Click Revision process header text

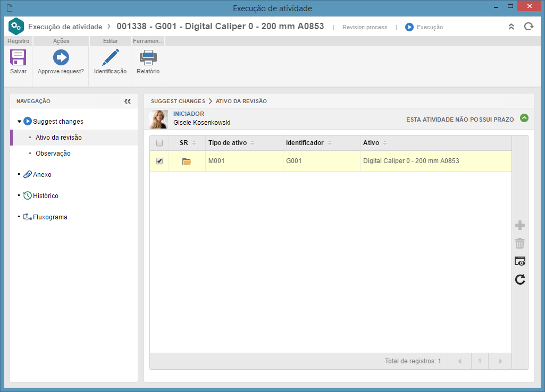(x=365, y=27)
